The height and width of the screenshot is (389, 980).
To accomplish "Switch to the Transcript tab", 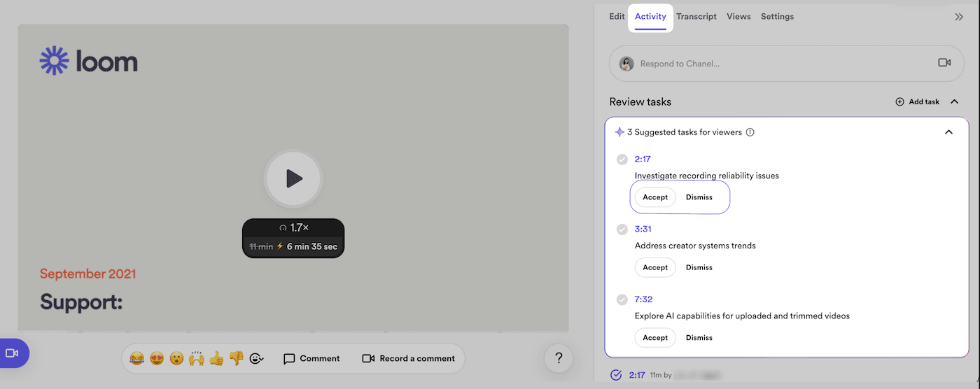I will point(696,17).
